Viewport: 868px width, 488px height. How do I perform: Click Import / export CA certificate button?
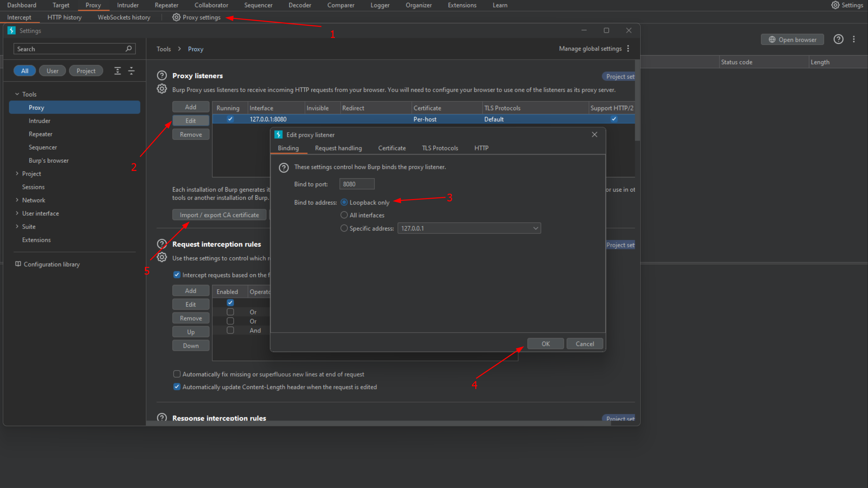[x=219, y=215]
